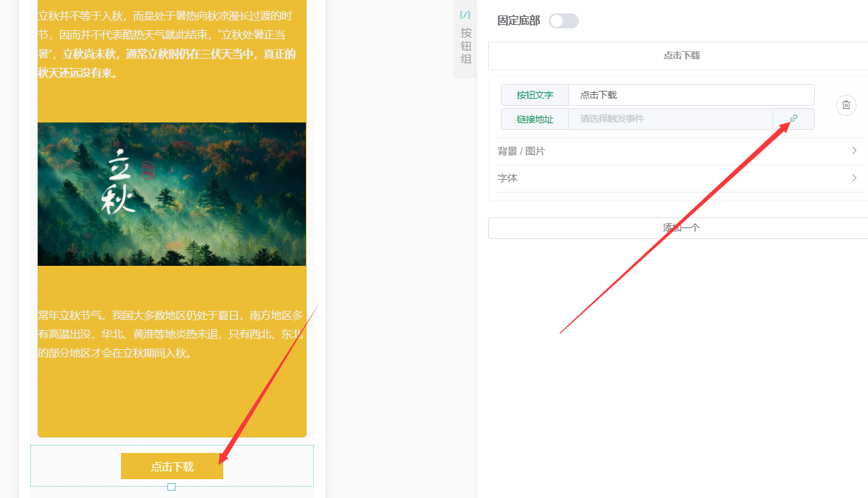868x498 pixels.
Task: Open the 按钮组 sidebar tab
Action: pos(466,39)
